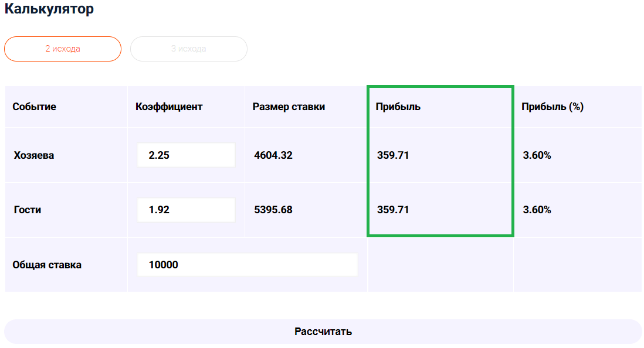Click the Прибыль column header
644x348 pixels.
click(398, 107)
